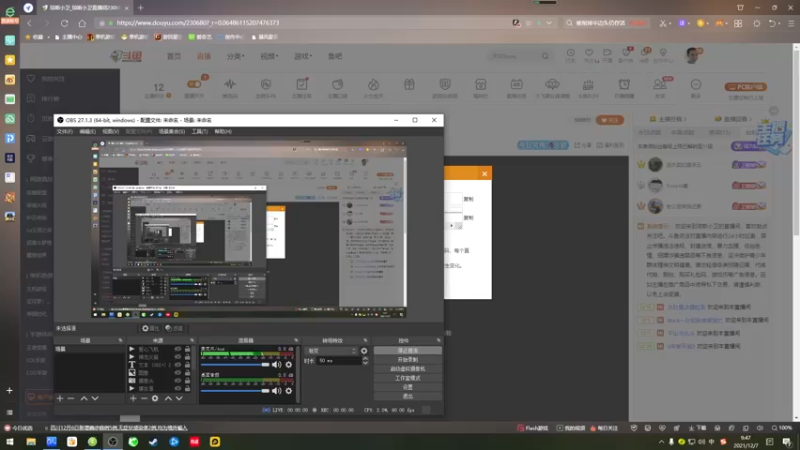800x450 pixels.
Task: Click the 鱼吧 link on Douyu navigation
Action: click(335, 56)
